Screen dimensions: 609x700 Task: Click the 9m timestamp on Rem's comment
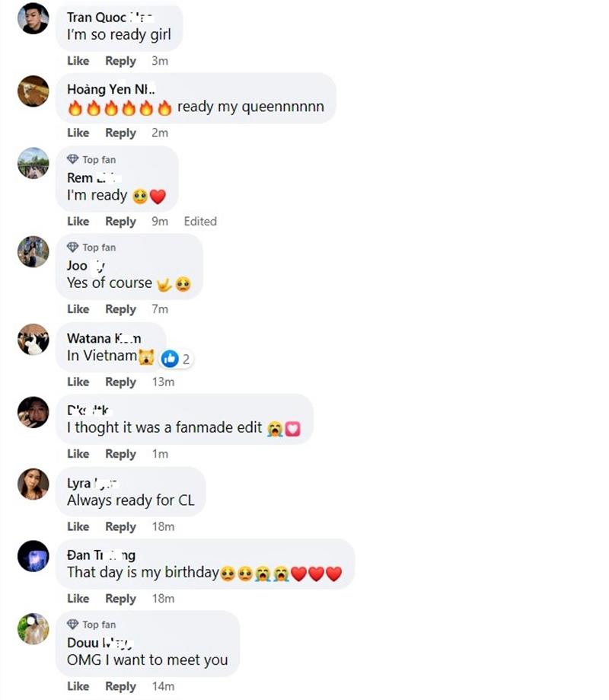click(x=160, y=222)
